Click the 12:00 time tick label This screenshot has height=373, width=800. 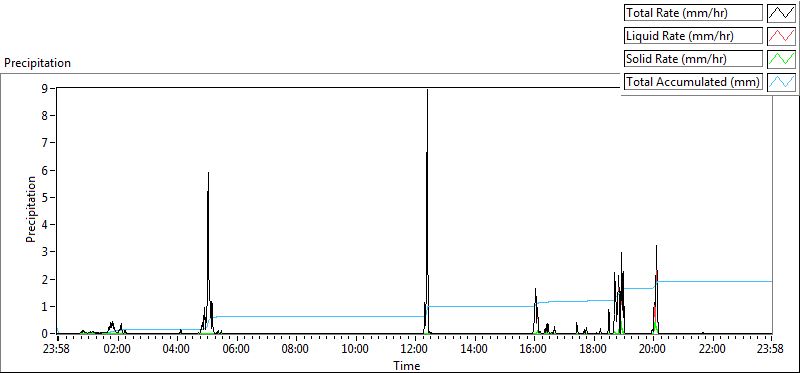[x=415, y=350]
